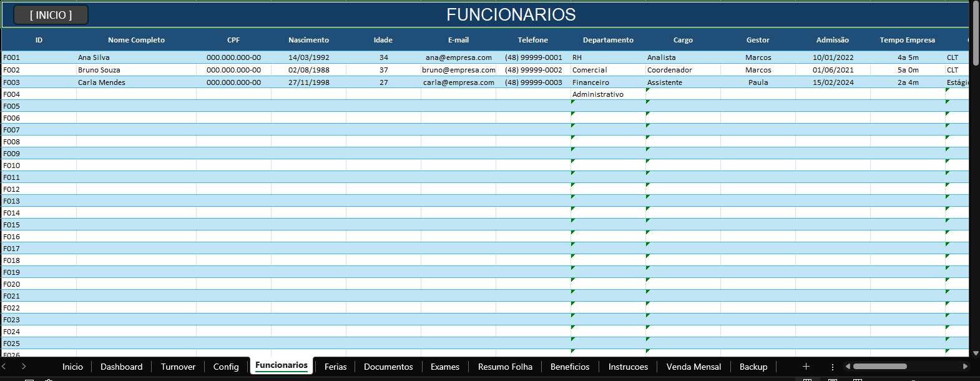Select the Assistente cargo cell
Image resolution: width=980 pixels, height=381 pixels.
tap(683, 82)
